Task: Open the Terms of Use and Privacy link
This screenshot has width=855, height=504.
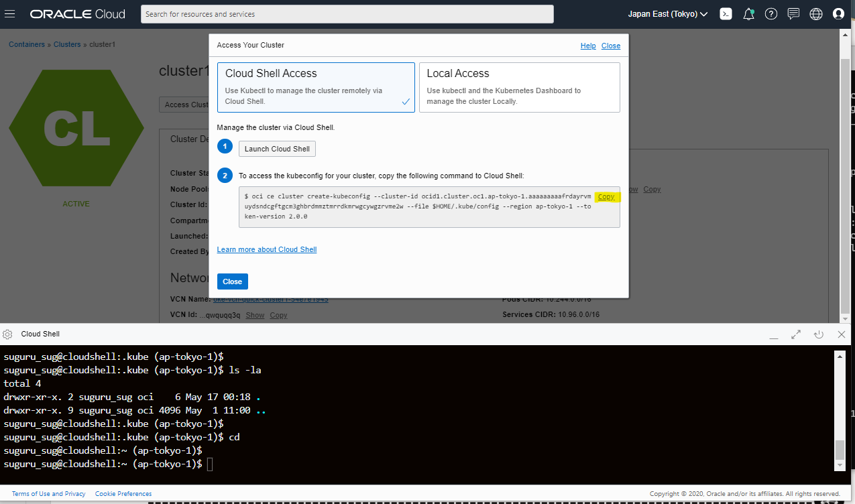Action: 49,494
